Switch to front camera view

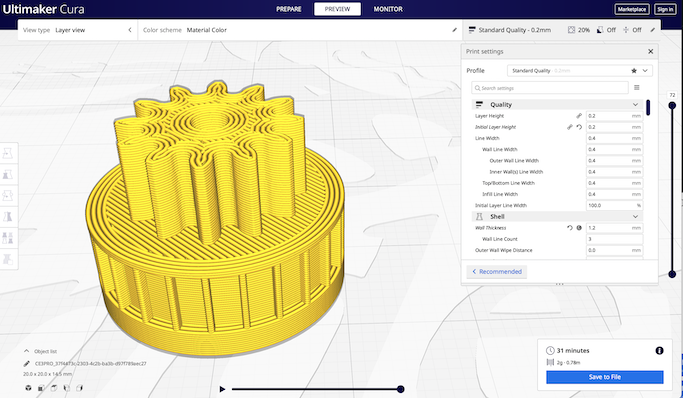click(41, 388)
